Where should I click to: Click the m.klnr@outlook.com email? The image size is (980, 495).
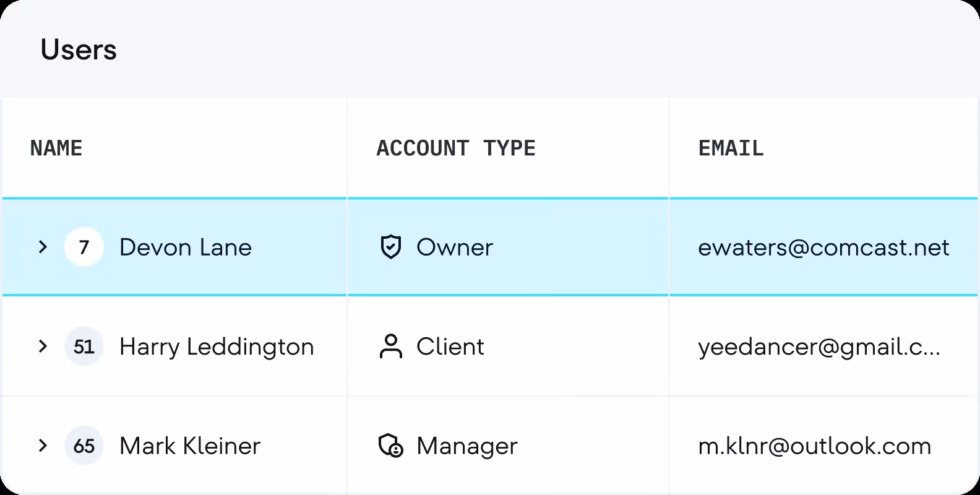click(814, 445)
